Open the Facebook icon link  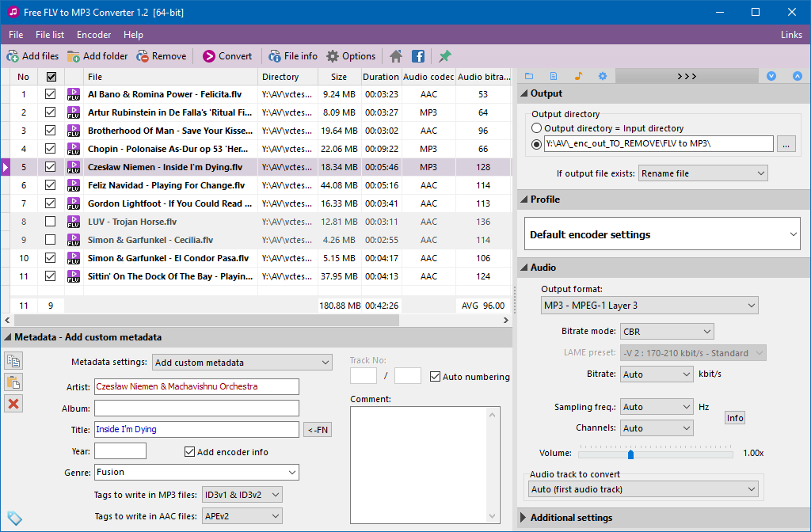point(418,56)
